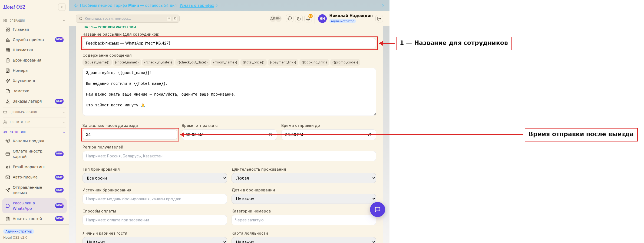Open Анкеты гостей clipboard icon

(8, 219)
